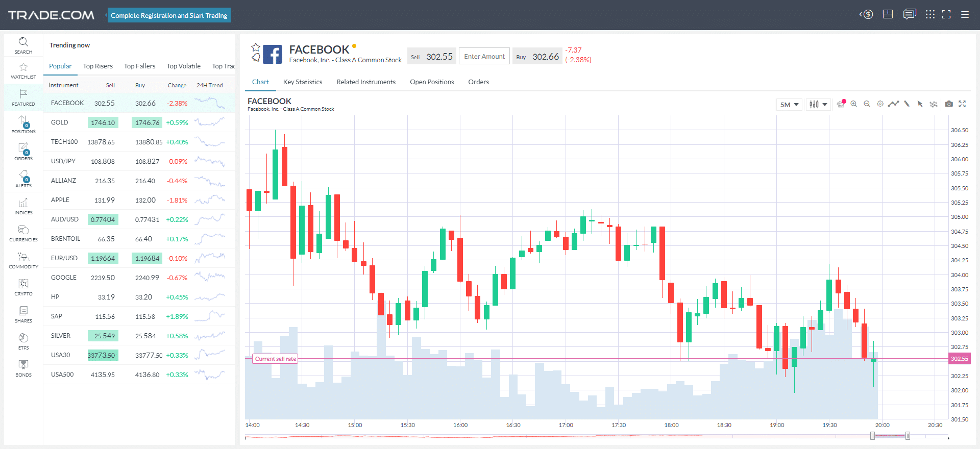Click the left handle of chart range slider

(x=872, y=436)
